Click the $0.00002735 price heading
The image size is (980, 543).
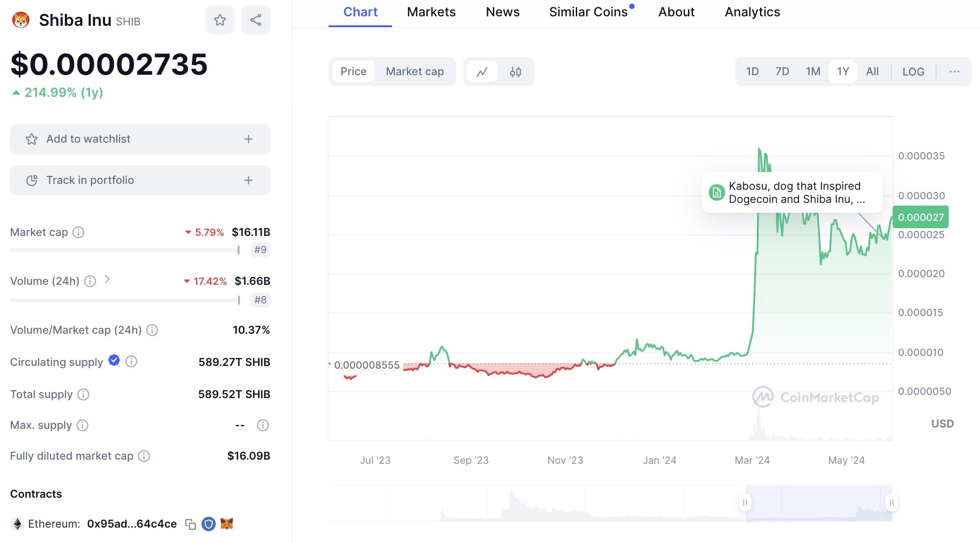click(x=109, y=64)
